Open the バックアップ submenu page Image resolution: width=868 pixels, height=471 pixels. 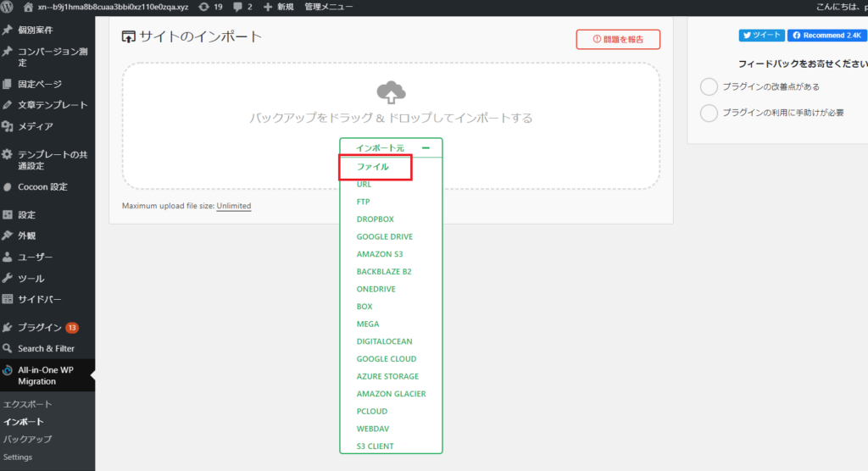[27, 440]
